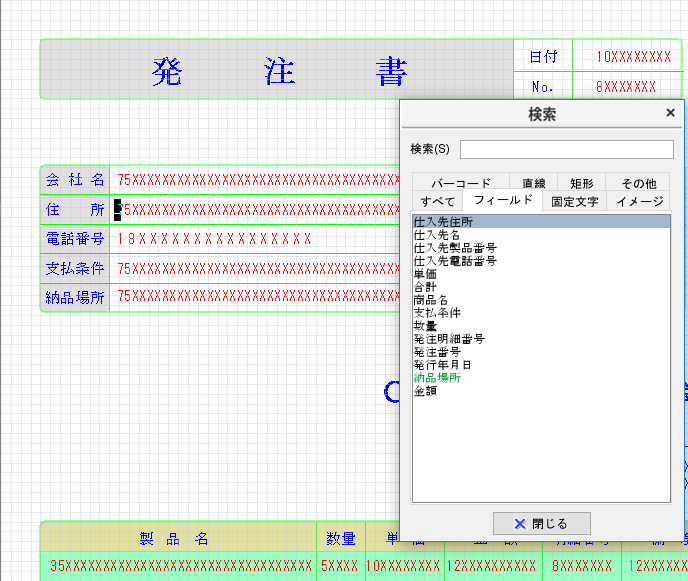Switch to the 直線 tab
The height and width of the screenshot is (581, 688).
(534, 183)
